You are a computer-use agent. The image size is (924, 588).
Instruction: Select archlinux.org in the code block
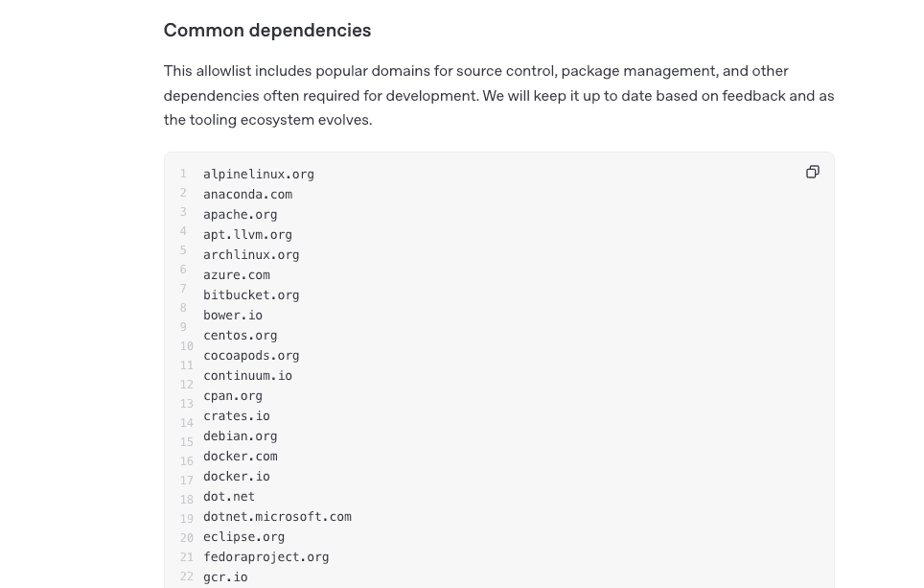point(252,255)
